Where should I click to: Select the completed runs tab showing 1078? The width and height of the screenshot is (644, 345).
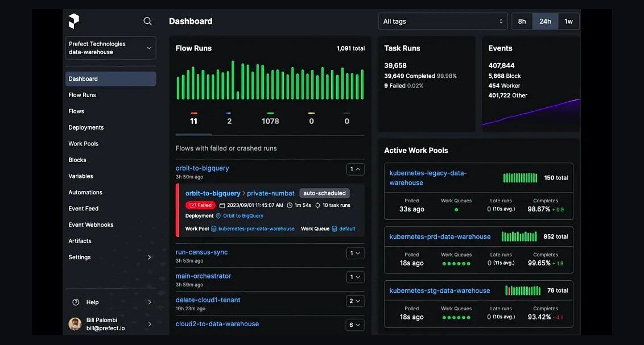270,119
